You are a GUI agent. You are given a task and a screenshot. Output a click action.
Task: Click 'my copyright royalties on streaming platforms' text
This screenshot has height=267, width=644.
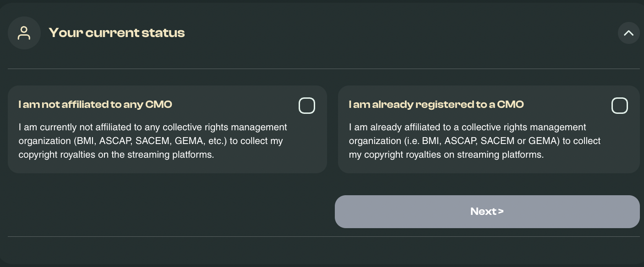pos(446,155)
